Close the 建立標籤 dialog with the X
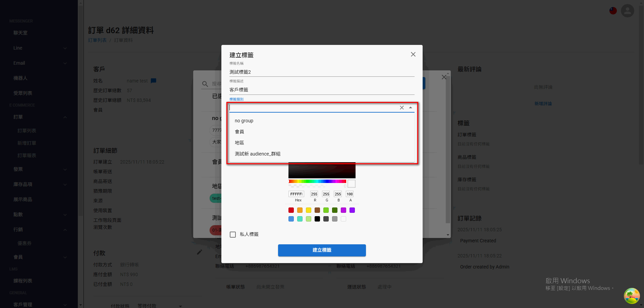 pos(413,54)
